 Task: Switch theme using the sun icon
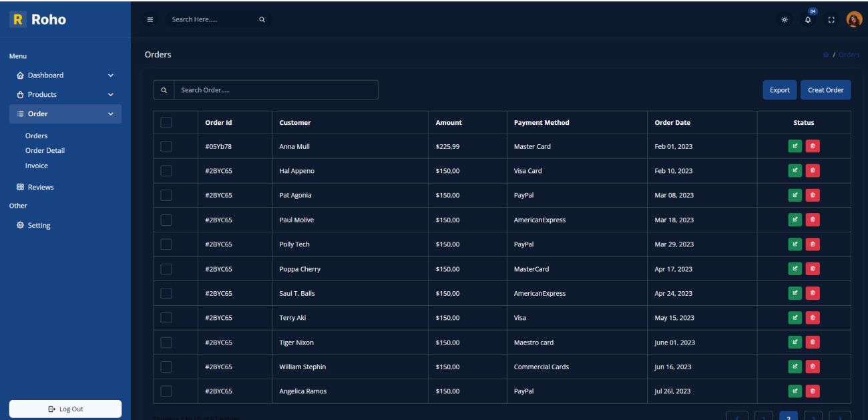coord(785,21)
